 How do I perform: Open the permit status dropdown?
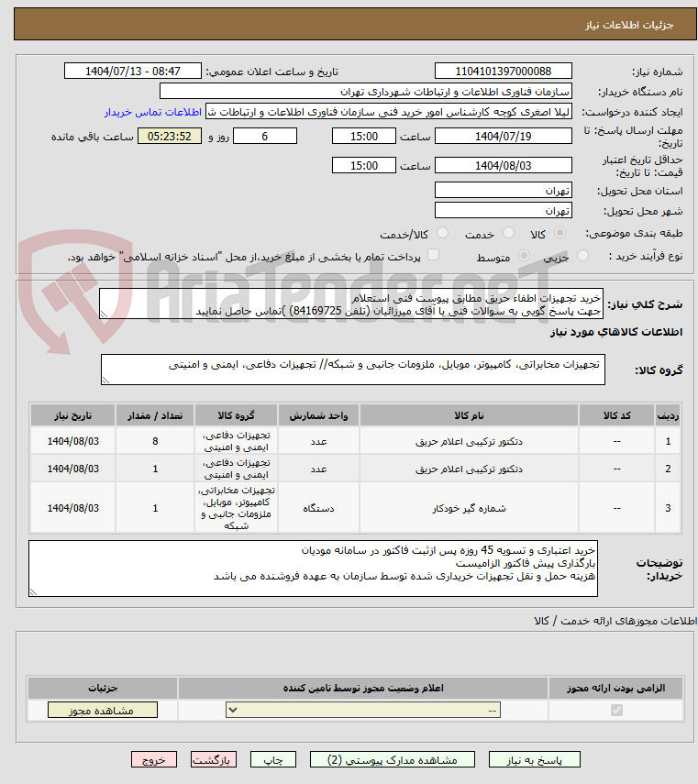363,710
